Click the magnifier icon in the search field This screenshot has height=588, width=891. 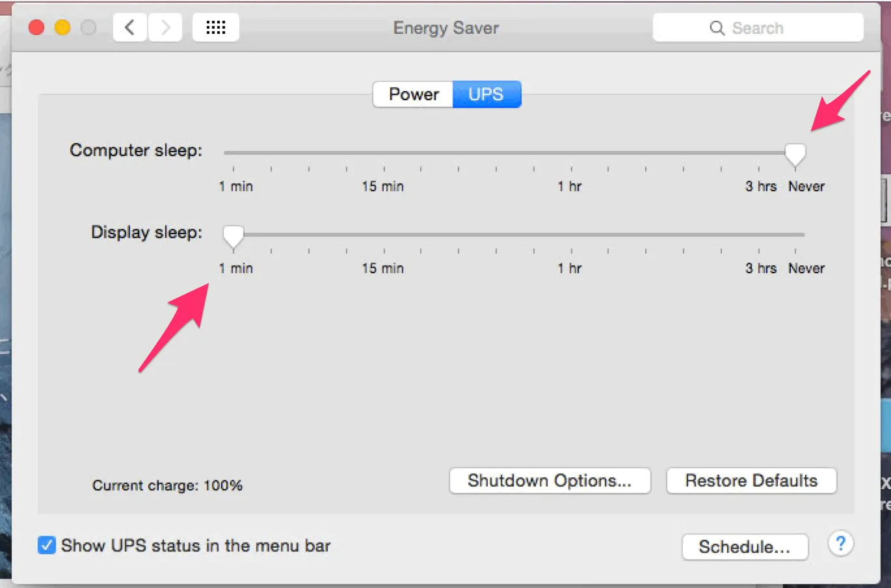point(716,28)
